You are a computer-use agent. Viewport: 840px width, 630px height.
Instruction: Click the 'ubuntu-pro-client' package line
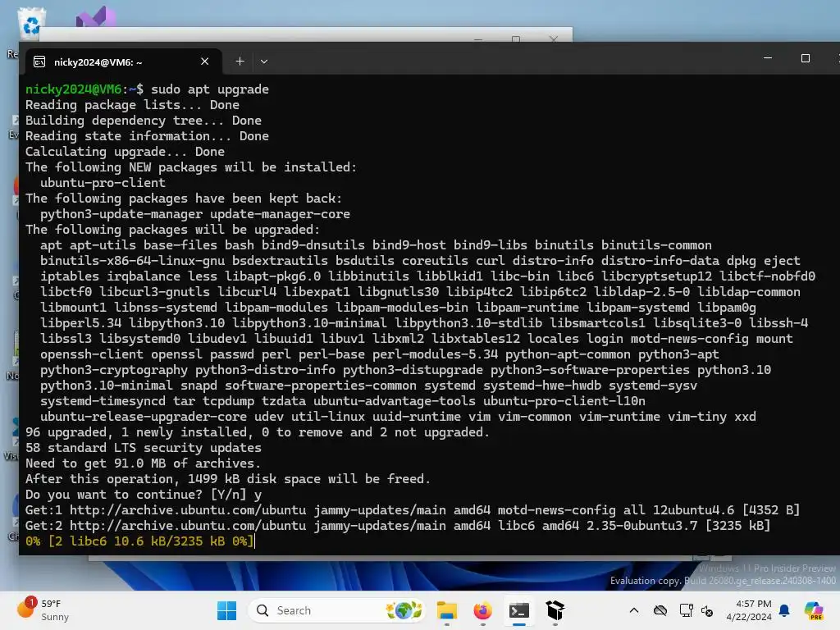pyautogui.click(x=103, y=183)
